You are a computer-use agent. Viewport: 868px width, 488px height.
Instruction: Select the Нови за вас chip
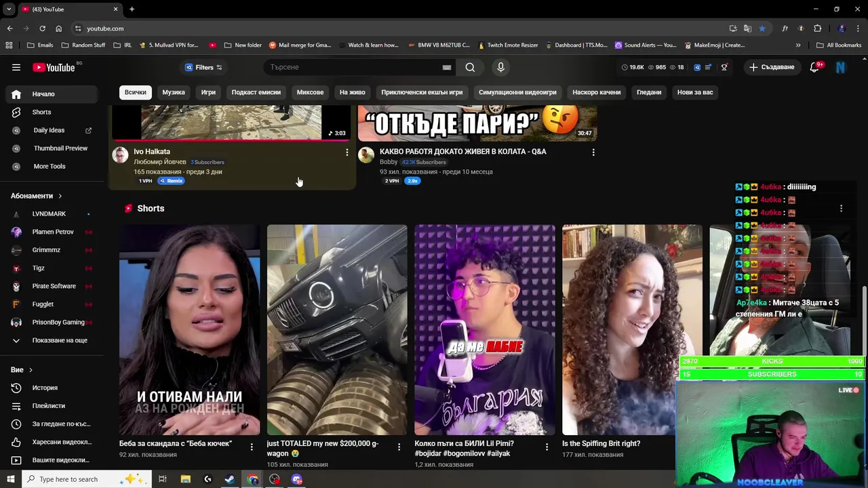pyautogui.click(x=695, y=92)
